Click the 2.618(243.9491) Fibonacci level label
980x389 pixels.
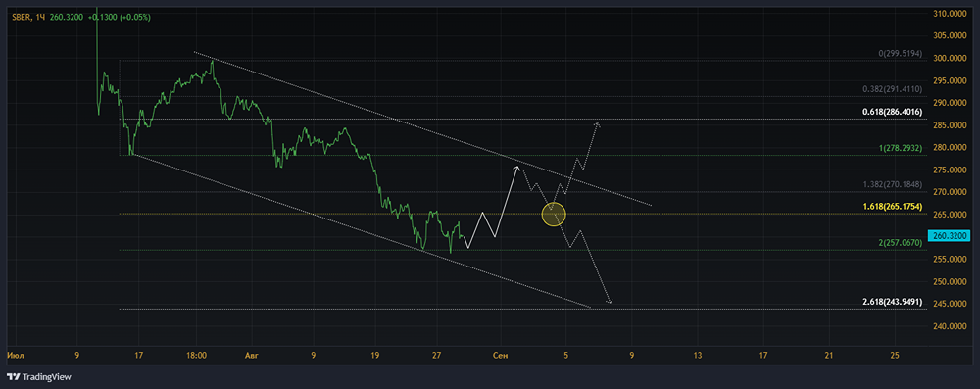[893, 302]
